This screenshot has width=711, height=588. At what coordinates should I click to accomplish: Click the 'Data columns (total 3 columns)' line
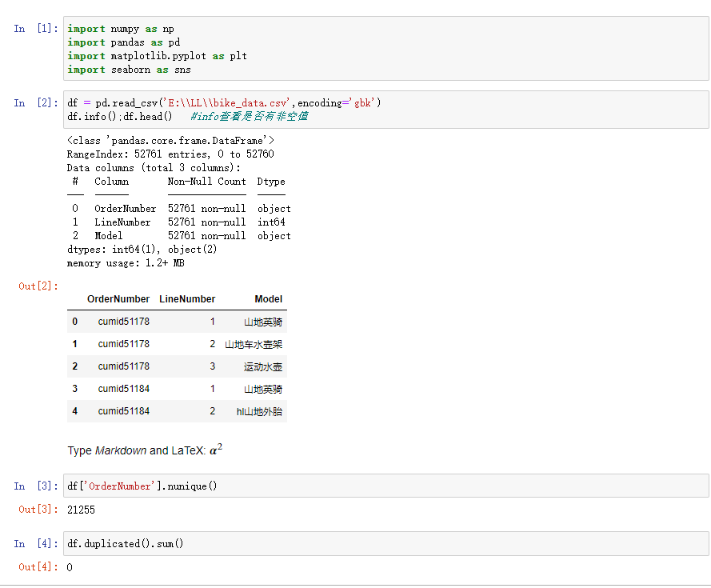click(154, 168)
